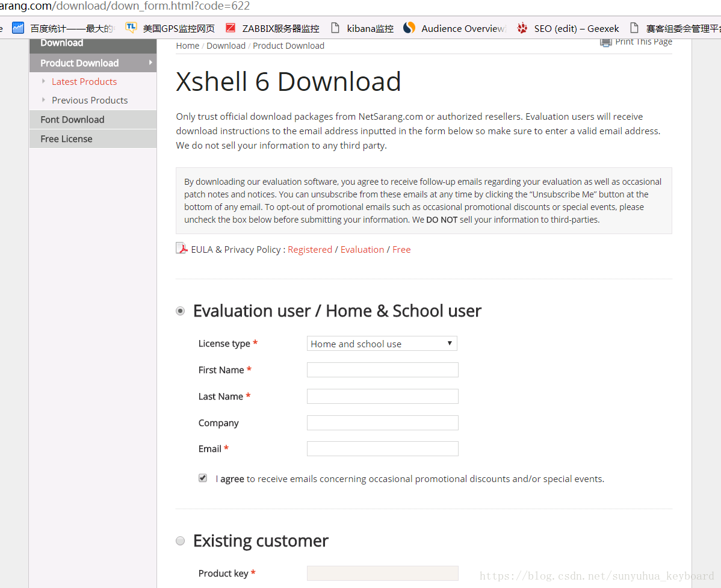Open the Product Download sidebar menu
The width and height of the screenshot is (721, 588).
(x=93, y=63)
